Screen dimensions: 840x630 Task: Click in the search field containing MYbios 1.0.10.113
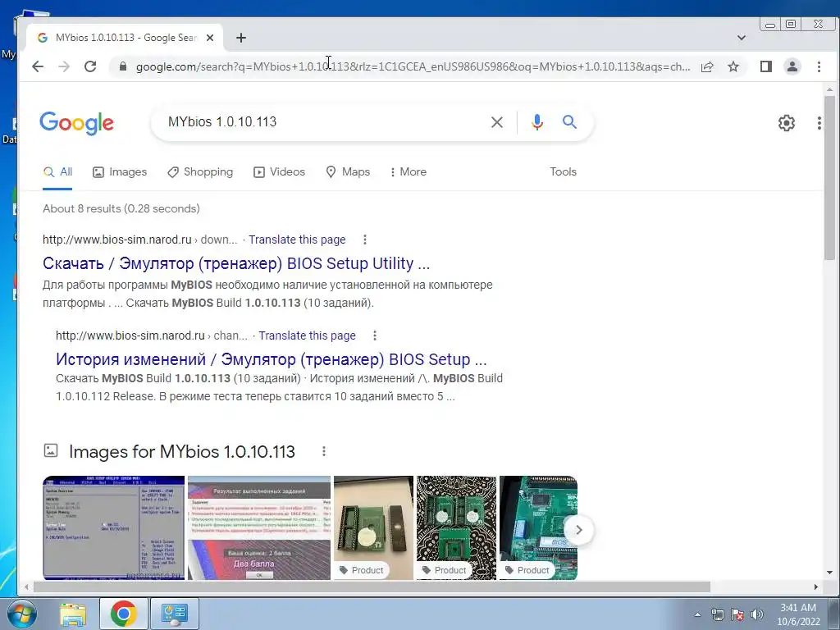pyautogui.click(x=322, y=122)
